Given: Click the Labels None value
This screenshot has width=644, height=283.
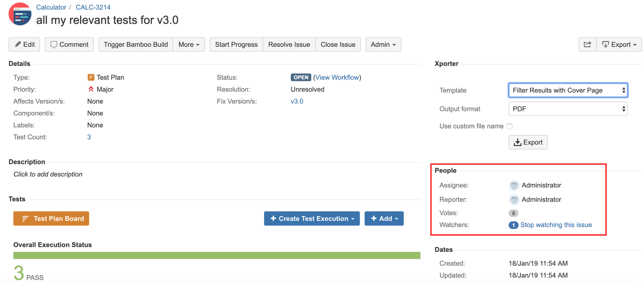Looking at the screenshot, I should (x=95, y=125).
